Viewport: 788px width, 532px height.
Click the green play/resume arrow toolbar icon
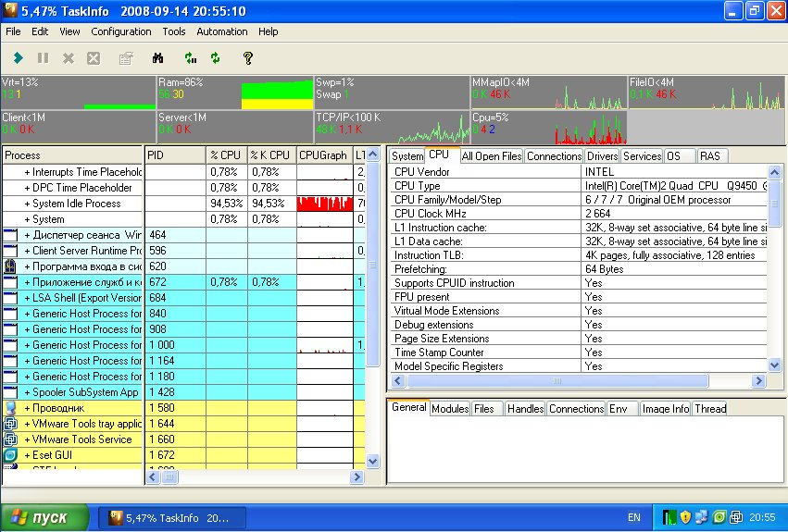[19, 58]
